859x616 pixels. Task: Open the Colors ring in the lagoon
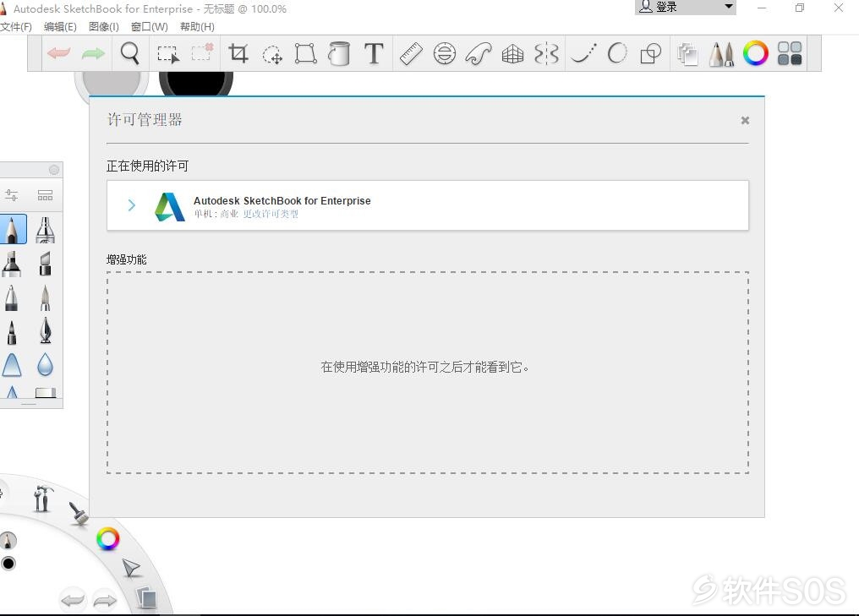[108, 539]
